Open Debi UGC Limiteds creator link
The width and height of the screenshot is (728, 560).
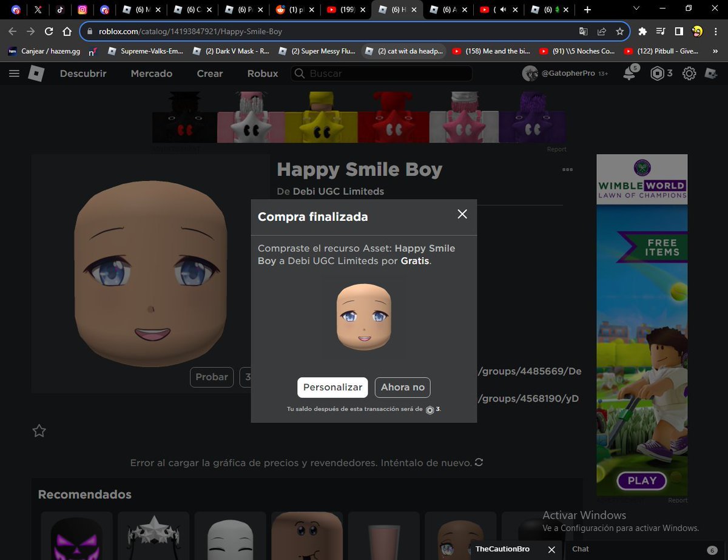click(339, 191)
